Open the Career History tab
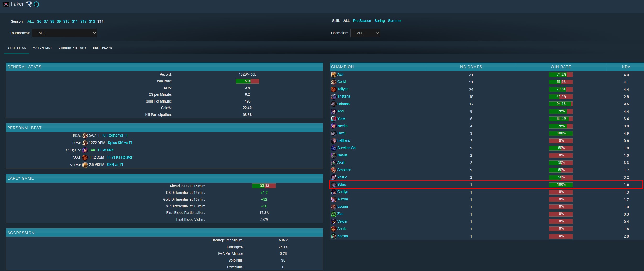The image size is (644, 271). click(x=73, y=48)
